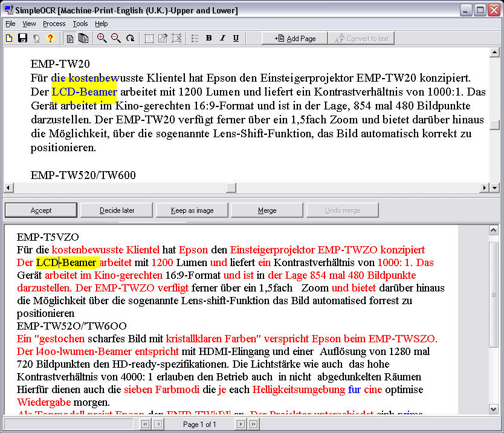Click image pane vertical scrollbar thumb

pyautogui.click(x=494, y=125)
